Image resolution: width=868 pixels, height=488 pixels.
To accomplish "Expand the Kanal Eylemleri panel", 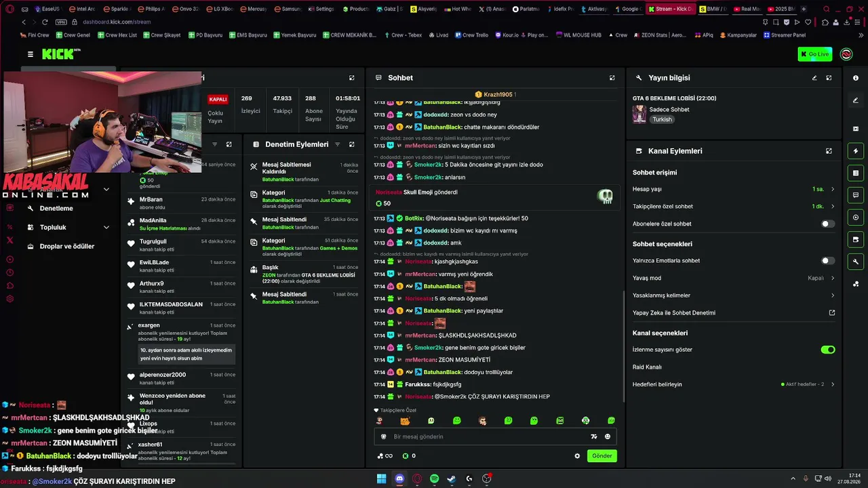I will 829,151.
